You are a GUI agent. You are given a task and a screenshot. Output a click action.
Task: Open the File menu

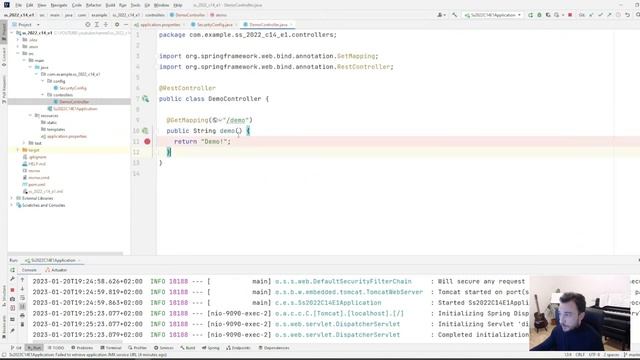tap(18, 5)
